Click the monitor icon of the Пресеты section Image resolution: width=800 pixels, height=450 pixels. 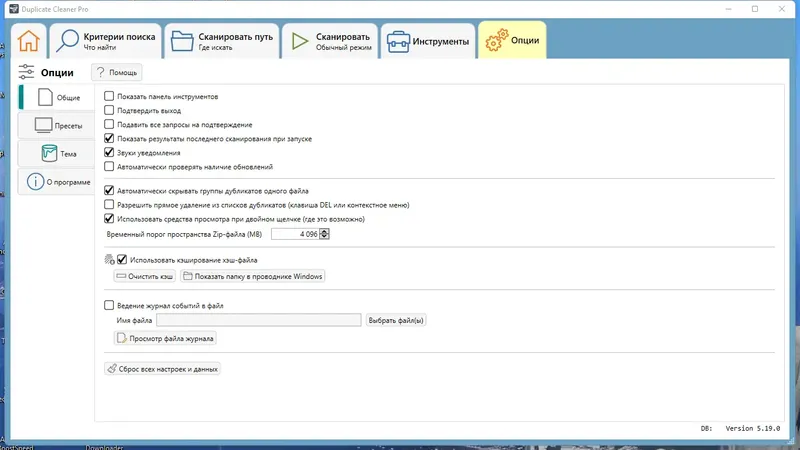pos(43,125)
